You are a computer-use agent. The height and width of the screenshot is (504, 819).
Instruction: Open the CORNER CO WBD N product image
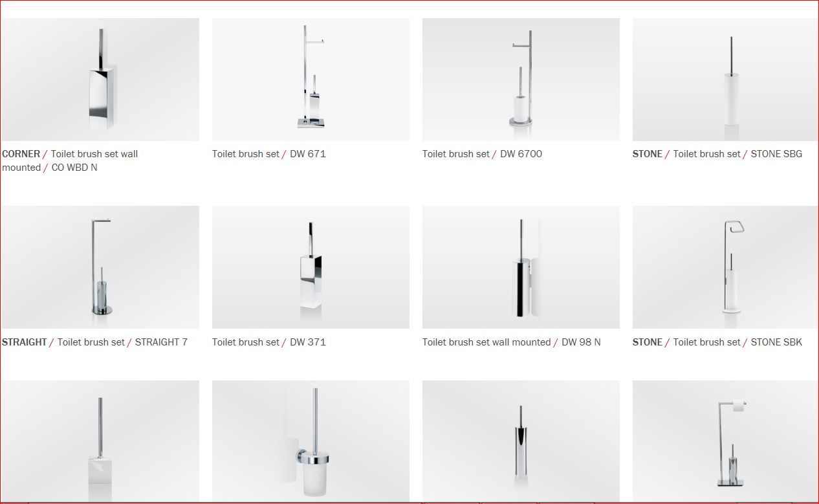coord(100,80)
